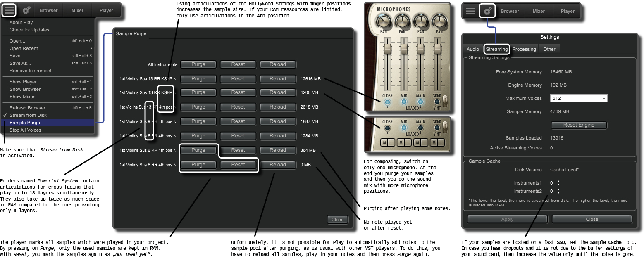
Task: Click Reset for the 12616 MB instrument row
Action: (x=238, y=79)
